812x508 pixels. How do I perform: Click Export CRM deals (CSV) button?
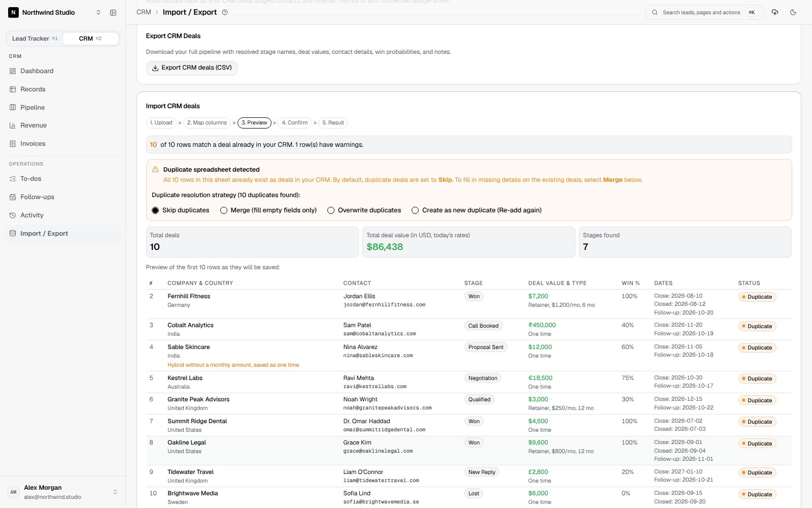click(192, 68)
